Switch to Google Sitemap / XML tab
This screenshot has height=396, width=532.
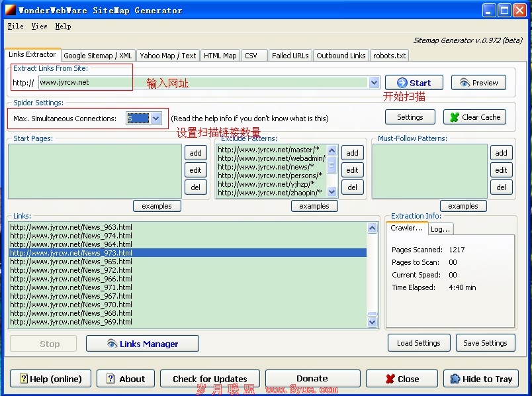tap(98, 56)
